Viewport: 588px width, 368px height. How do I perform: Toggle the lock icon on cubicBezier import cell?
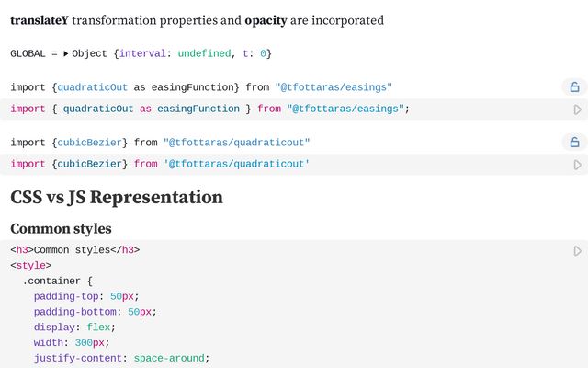point(574,143)
